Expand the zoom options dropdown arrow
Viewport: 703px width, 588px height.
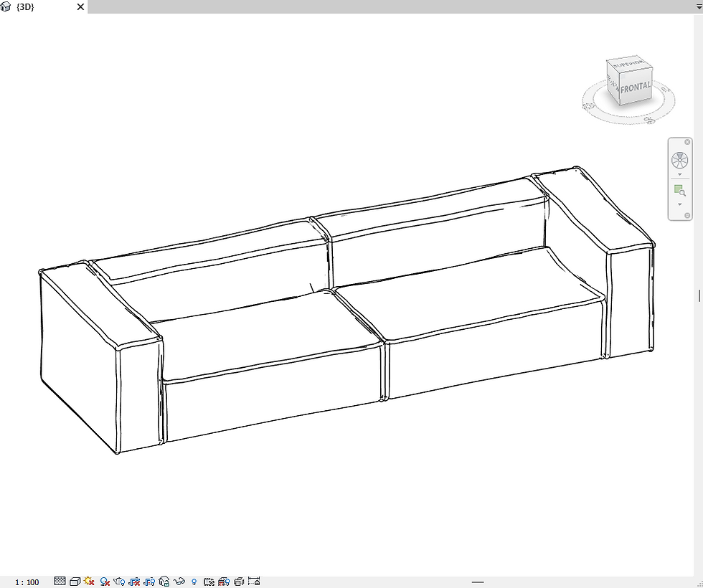tap(680, 204)
